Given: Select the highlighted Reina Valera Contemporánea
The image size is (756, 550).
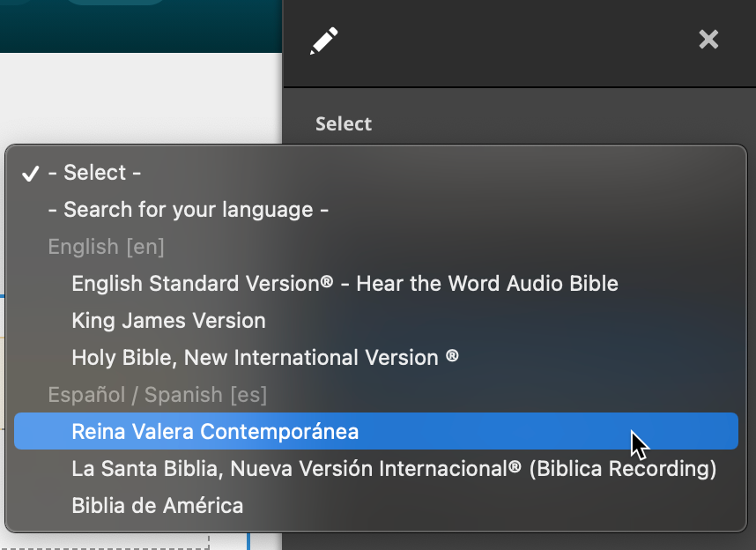Looking at the screenshot, I should tap(215, 432).
